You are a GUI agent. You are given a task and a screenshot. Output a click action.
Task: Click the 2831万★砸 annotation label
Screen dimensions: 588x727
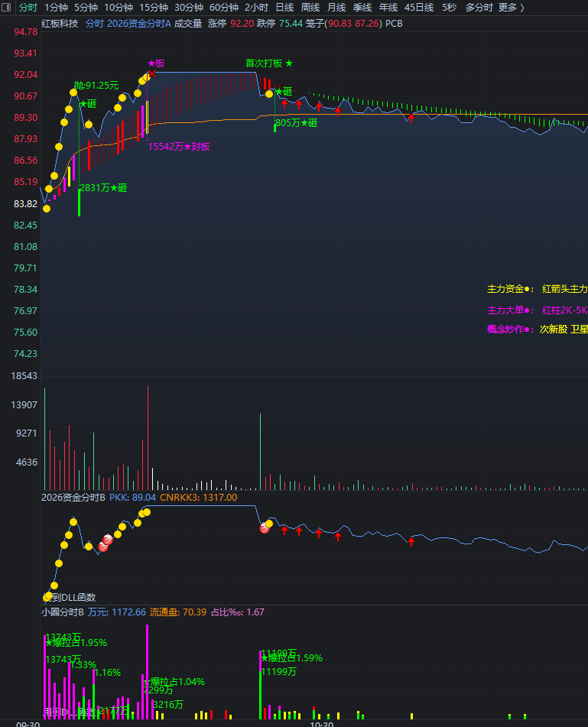click(103, 188)
